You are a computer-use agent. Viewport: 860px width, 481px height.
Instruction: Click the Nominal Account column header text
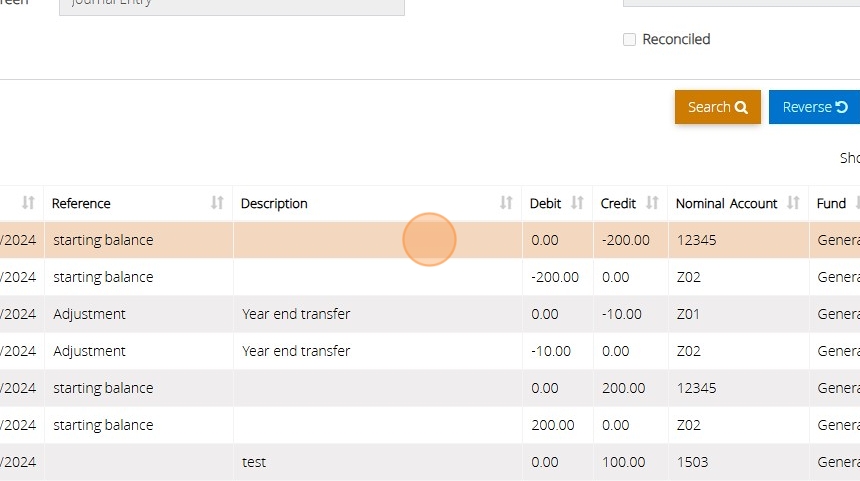click(726, 203)
